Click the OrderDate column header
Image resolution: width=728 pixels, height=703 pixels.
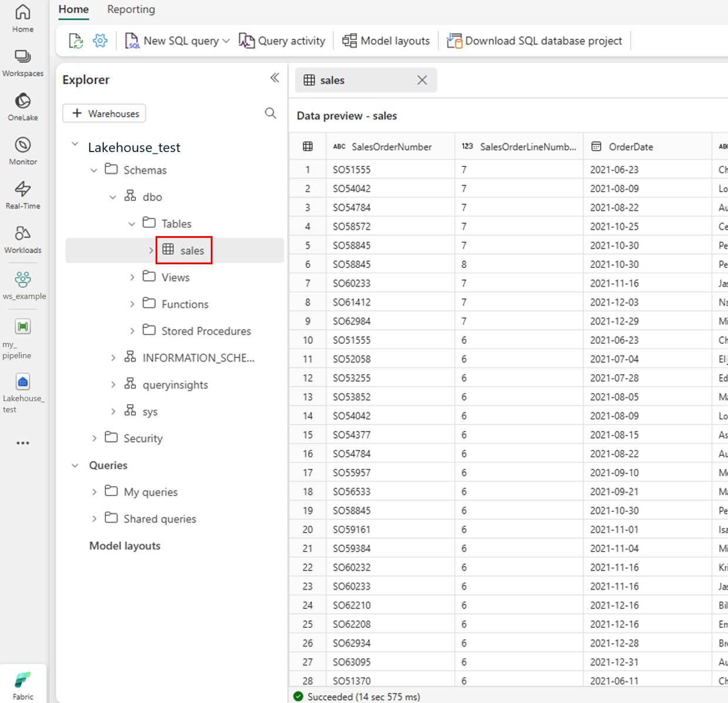pos(631,147)
